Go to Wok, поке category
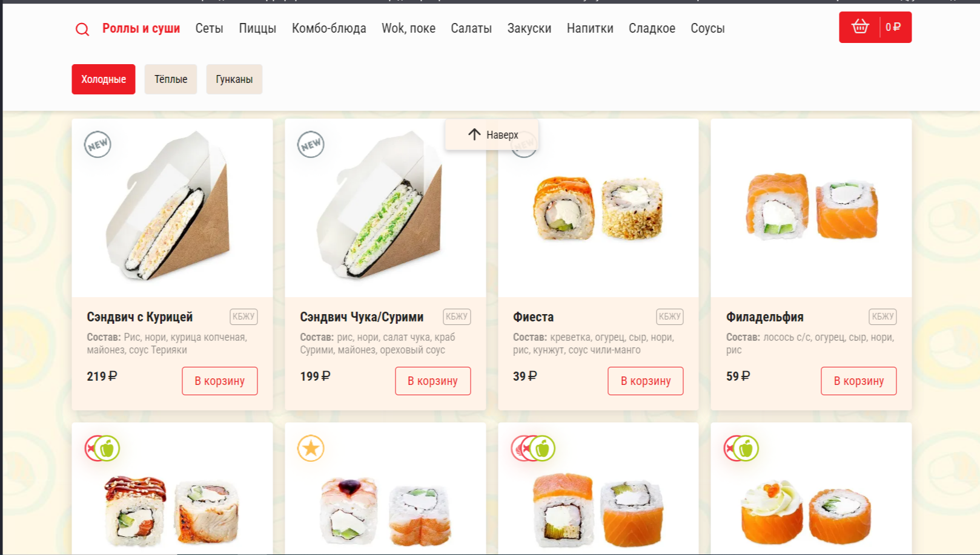Viewport: 980px width, 555px height. point(408,28)
